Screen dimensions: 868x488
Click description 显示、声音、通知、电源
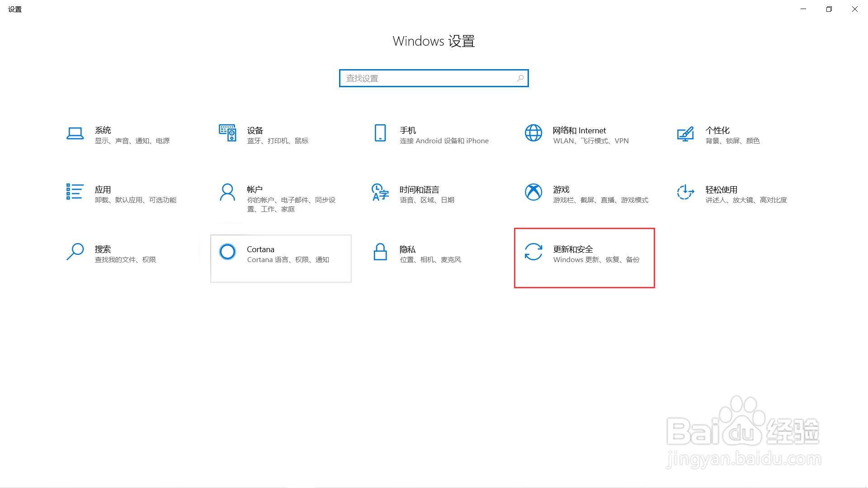pyautogui.click(x=132, y=141)
